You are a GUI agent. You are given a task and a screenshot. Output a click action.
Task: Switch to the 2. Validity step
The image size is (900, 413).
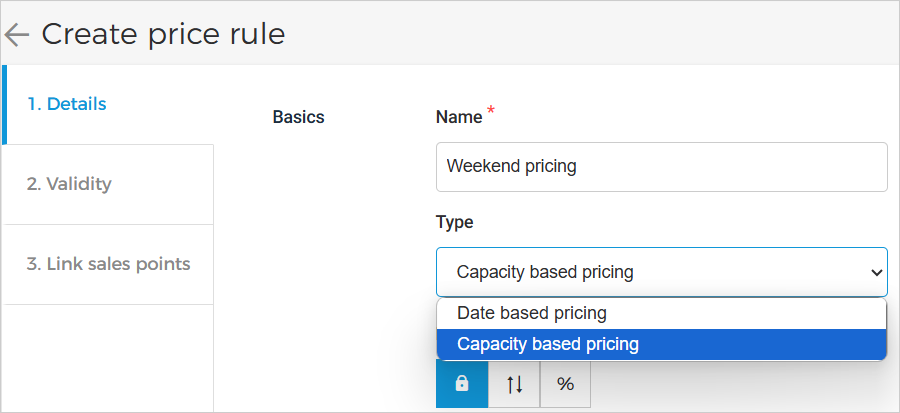69,184
